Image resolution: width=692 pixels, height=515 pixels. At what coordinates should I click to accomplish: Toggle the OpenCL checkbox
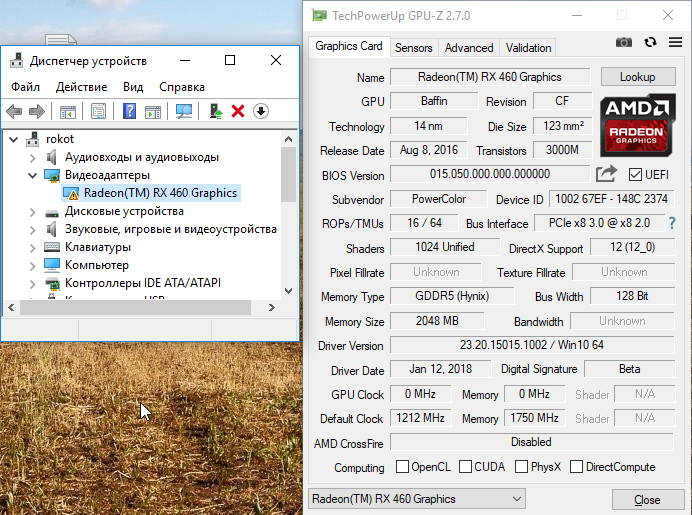402,466
